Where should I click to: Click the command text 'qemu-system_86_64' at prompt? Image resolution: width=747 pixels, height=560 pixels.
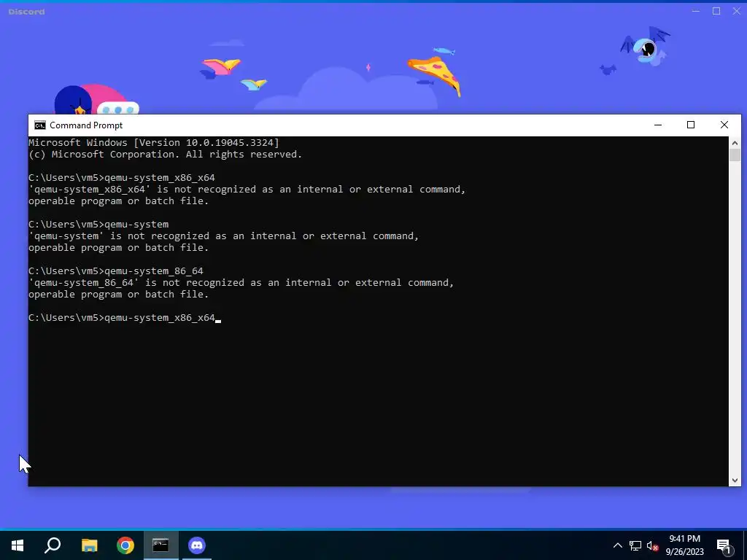(154, 271)
